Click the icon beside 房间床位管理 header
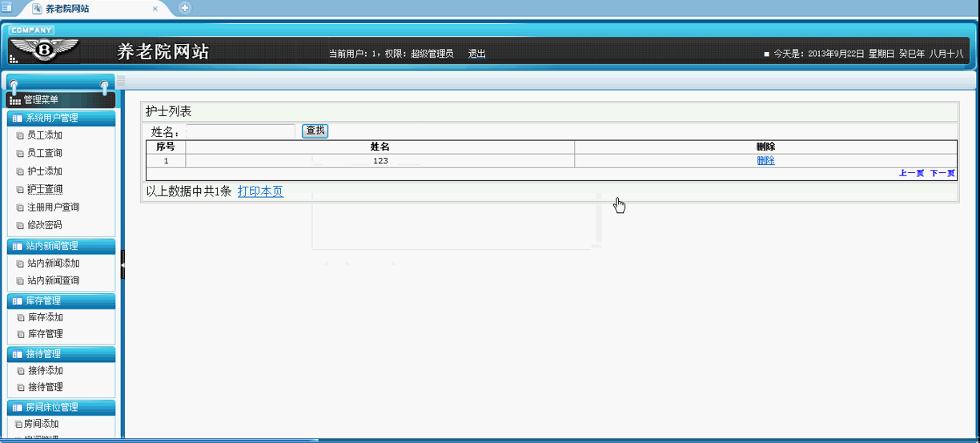This screenshot has height=443, width=980. [x=17, y=407]
